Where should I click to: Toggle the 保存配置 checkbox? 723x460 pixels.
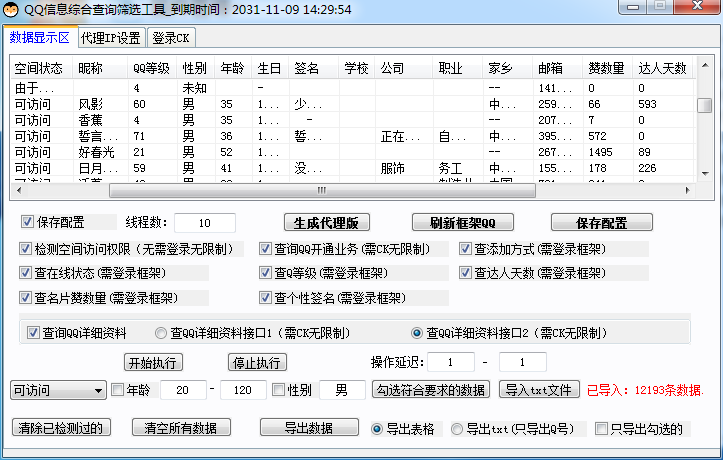click(27, 222)
